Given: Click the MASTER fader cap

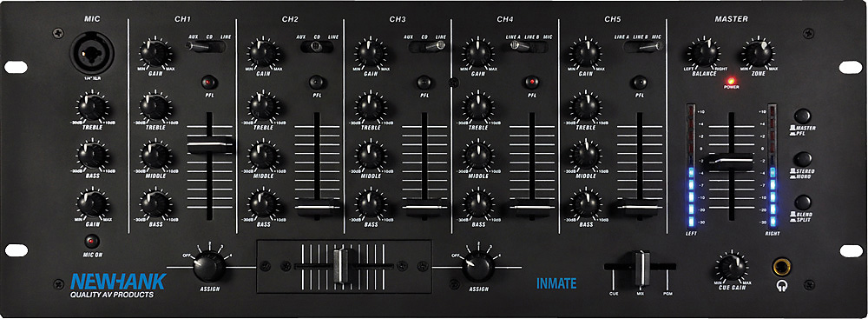Looking at the screenshot, I should 731,162.
